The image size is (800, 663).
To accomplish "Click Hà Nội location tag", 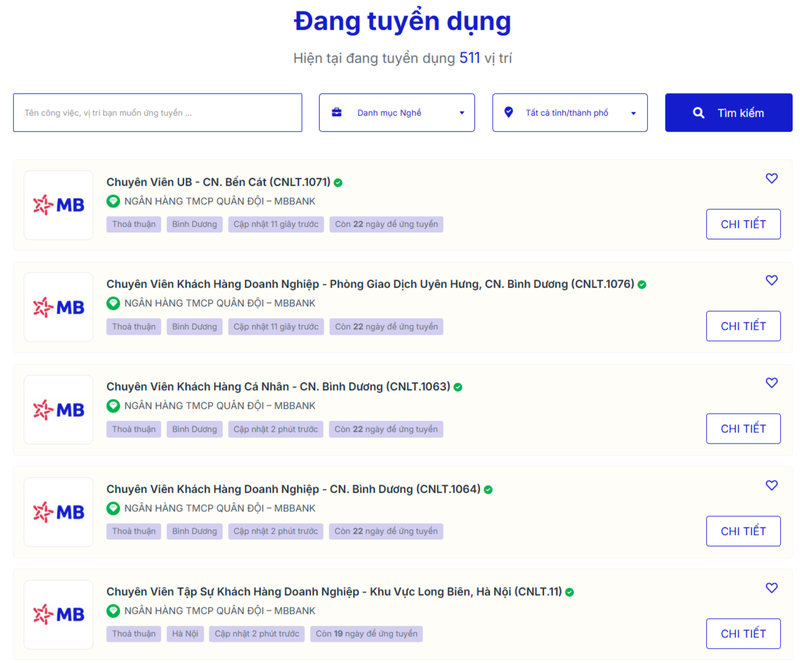I will pos(185,634).
